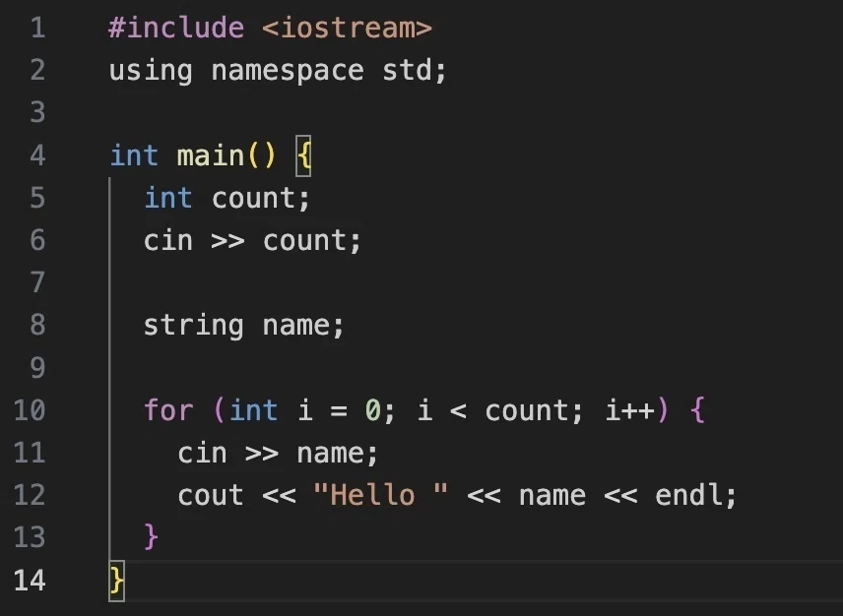Click 'name;' on line 8
Screen dimensions: 843x616
point(302,326)
